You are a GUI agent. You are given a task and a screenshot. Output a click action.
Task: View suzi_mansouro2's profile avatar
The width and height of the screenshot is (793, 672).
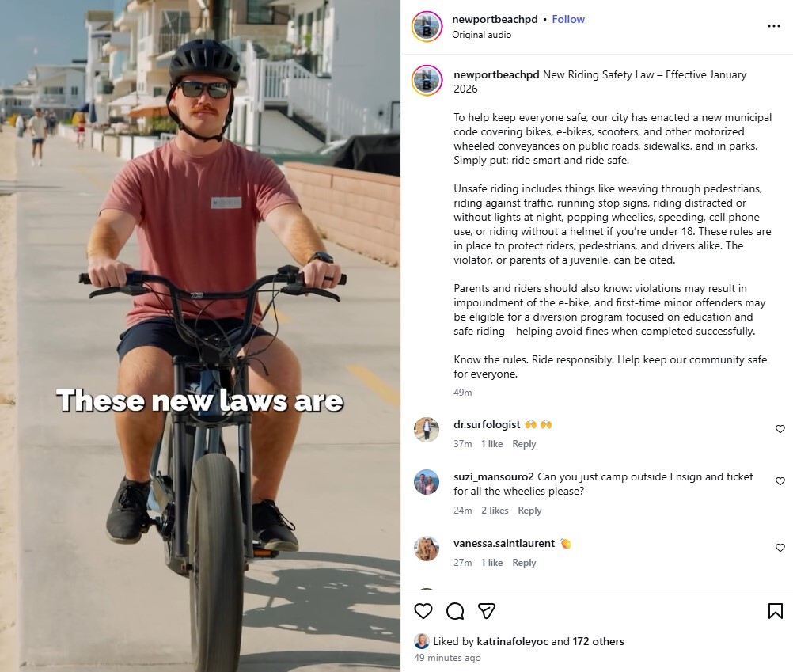427,482
